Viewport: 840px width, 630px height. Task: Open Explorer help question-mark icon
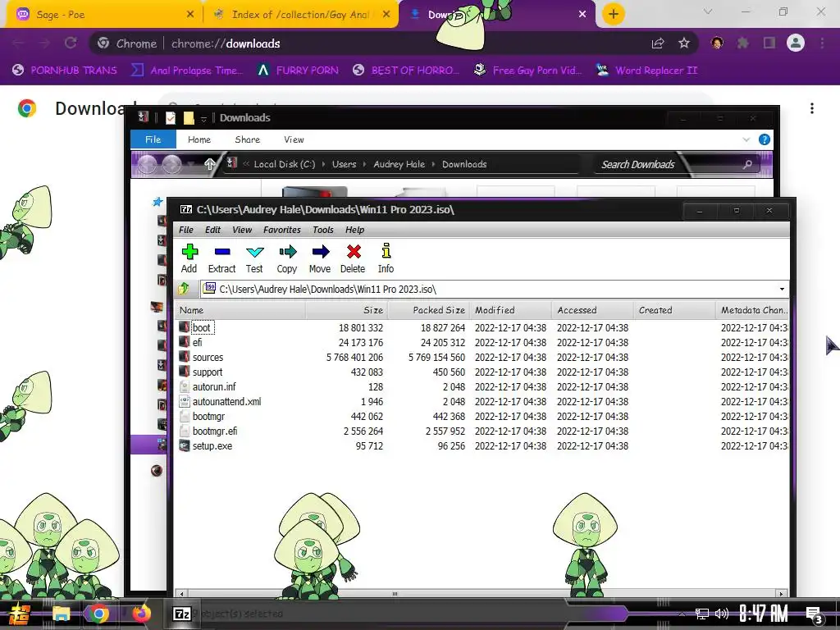(x=765, y=139)
